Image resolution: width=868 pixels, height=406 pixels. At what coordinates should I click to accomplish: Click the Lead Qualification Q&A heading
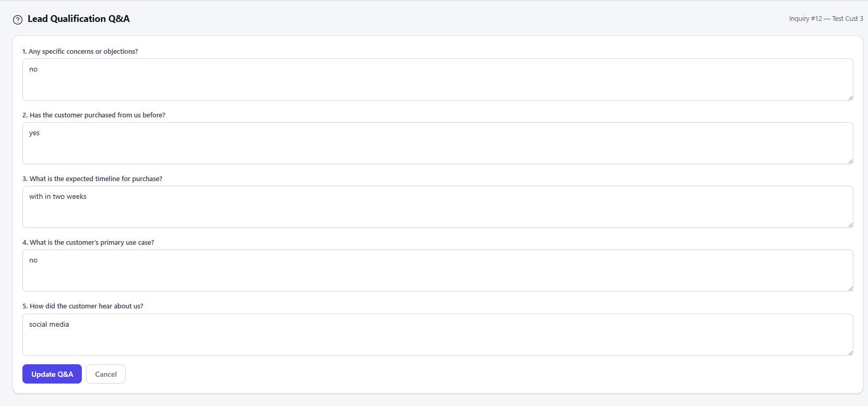coord(79,19)
